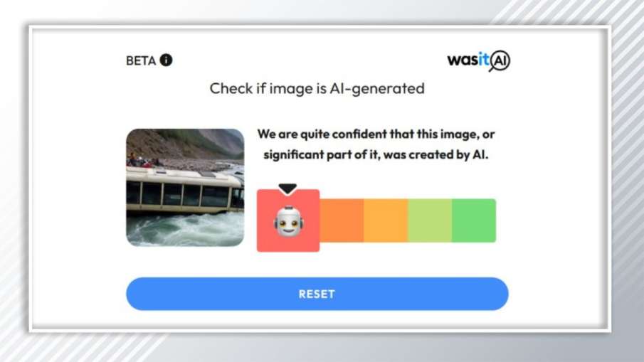The height and width of the screenshot is (362, 644).
Task: Click the bus windows in the thumbnail
Action: 181,195
